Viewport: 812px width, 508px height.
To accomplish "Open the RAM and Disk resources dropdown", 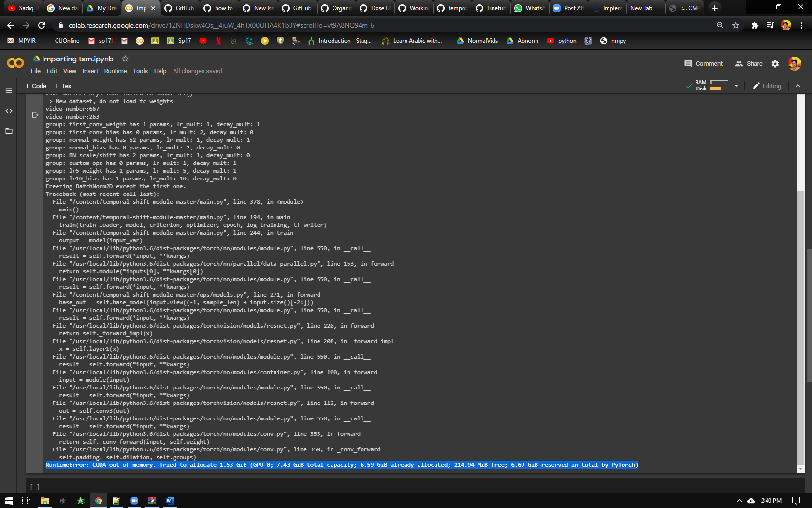I will 736,86.
